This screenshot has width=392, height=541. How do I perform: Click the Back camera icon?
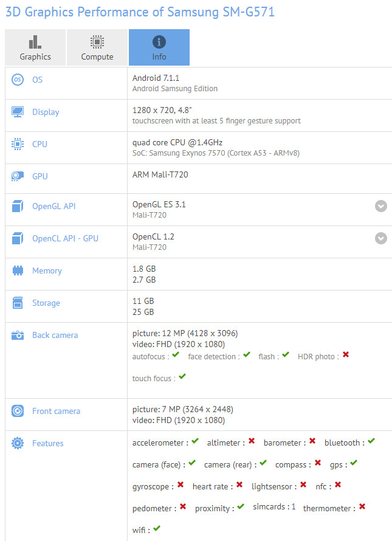18,335
